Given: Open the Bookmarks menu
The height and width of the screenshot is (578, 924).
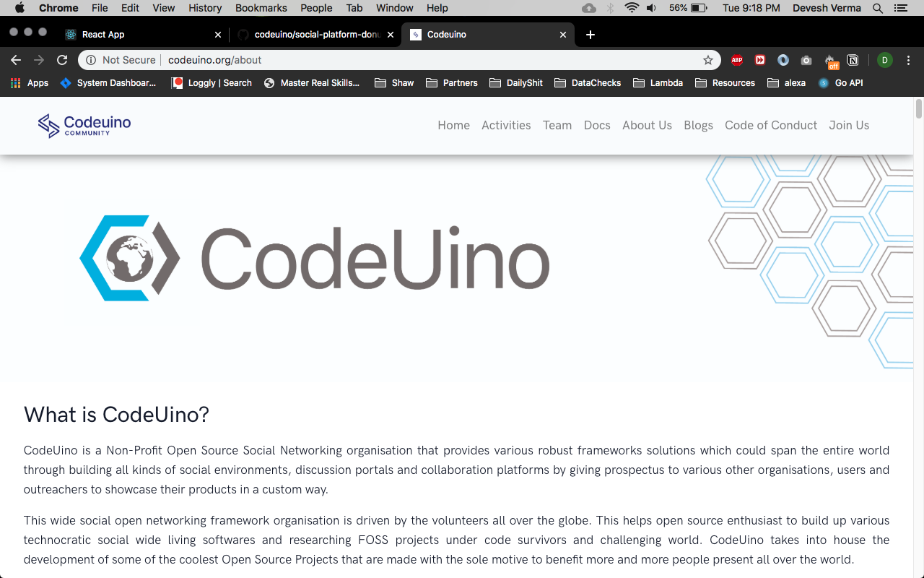Looking at the screenshot, I should (x=261, y=8).
